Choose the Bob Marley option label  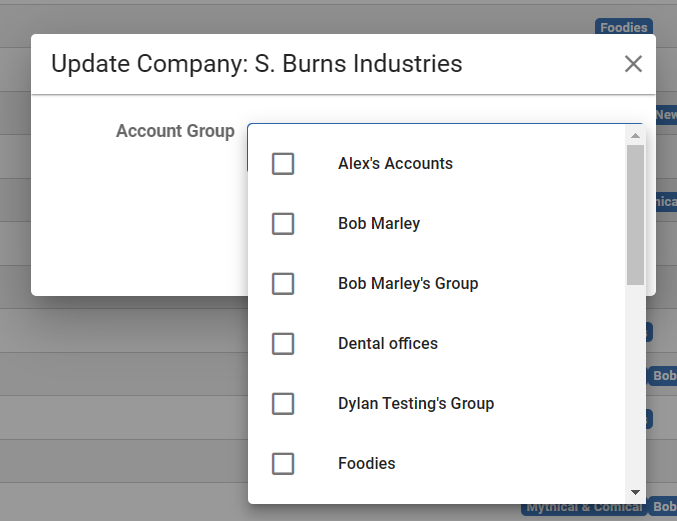[379, 224]
